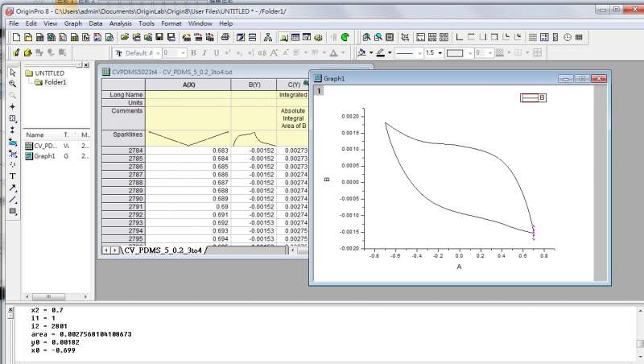Open the line style dropdown
Screen dimensions: 644x364
(x=418, y=53)
